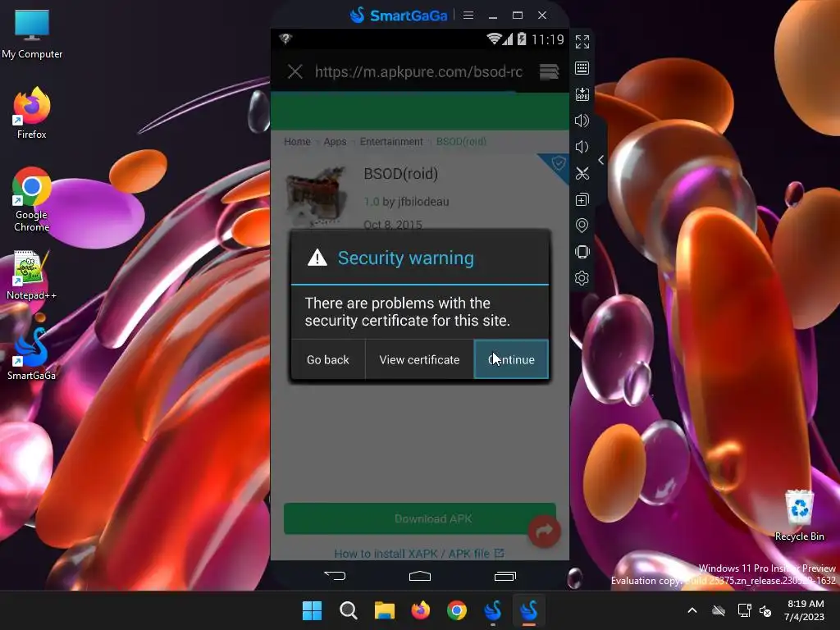Close the browser page with X icon

(295, 71)
